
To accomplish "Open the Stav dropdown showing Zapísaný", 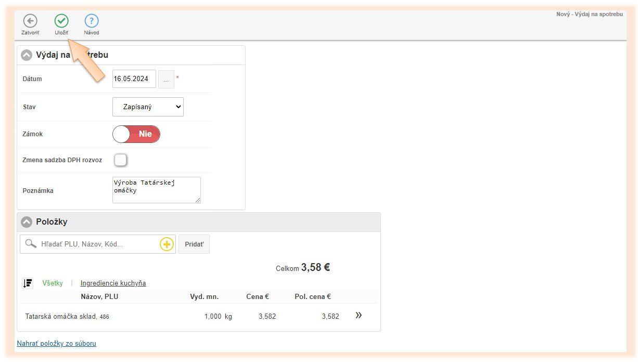I will tap(148, 107).
